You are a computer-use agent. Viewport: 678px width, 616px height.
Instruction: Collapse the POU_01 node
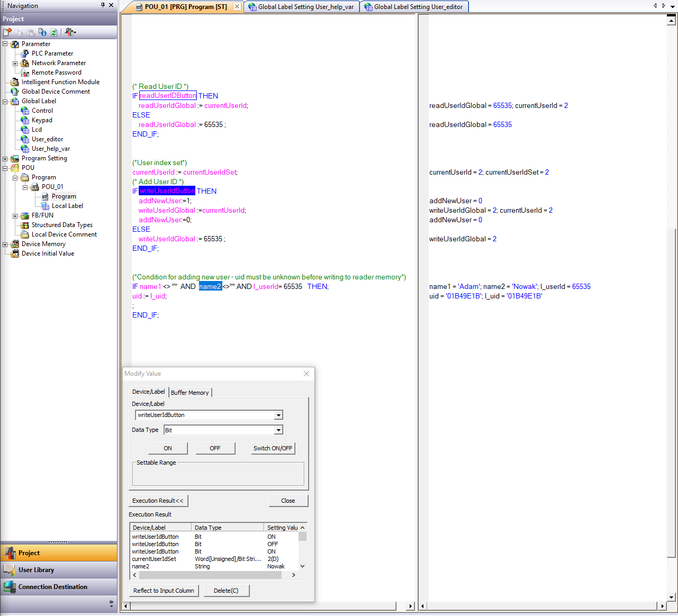(25, 187)
